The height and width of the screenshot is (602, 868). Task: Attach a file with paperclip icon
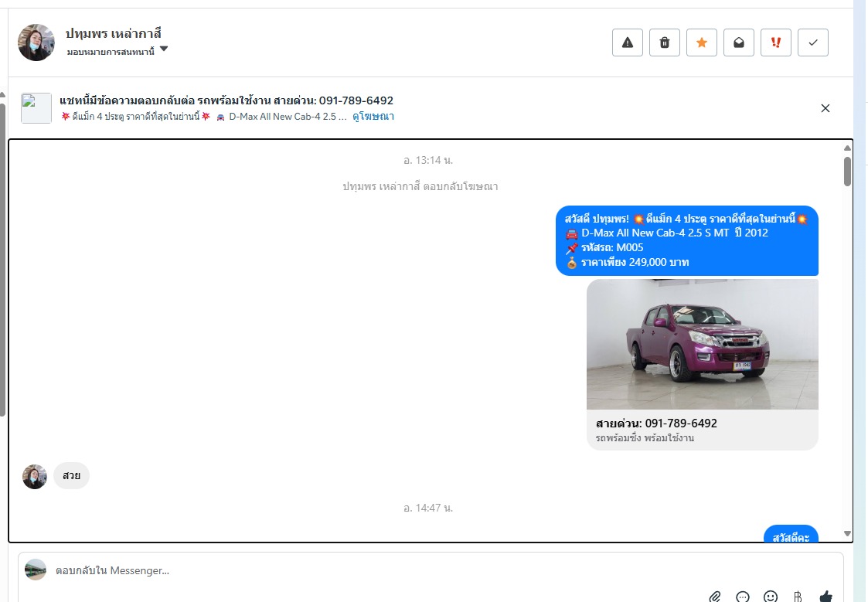(x=715, y=597)
